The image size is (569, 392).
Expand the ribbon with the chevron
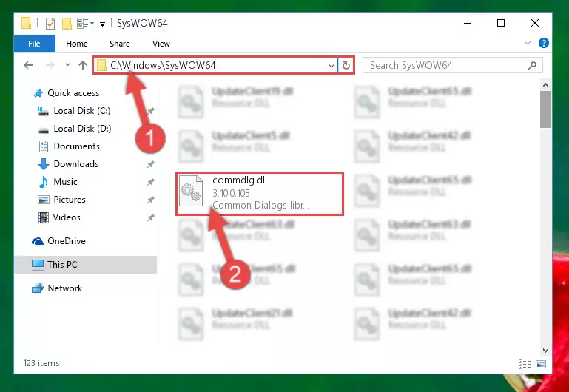528,43
